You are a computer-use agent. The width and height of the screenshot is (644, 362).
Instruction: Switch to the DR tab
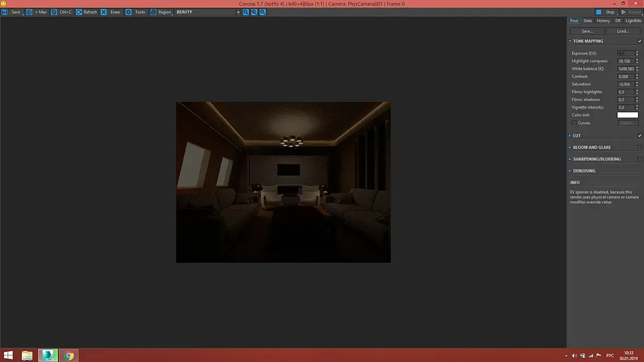(x=618, y=21)
